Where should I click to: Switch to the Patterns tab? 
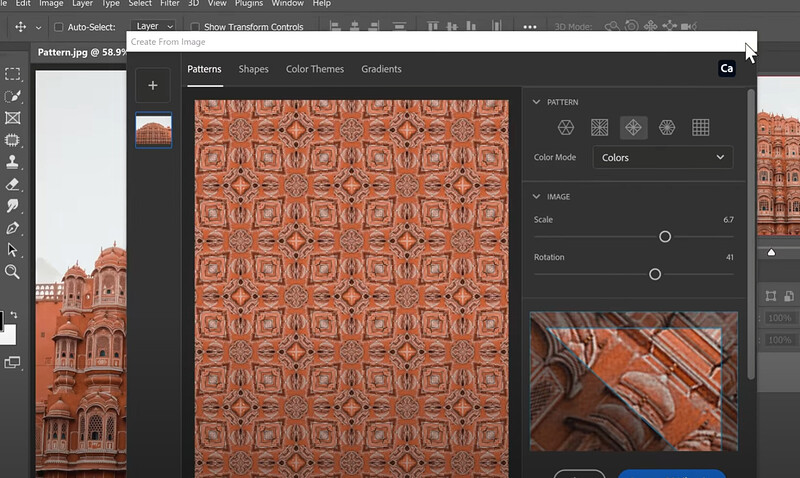(x=204, y=69)
